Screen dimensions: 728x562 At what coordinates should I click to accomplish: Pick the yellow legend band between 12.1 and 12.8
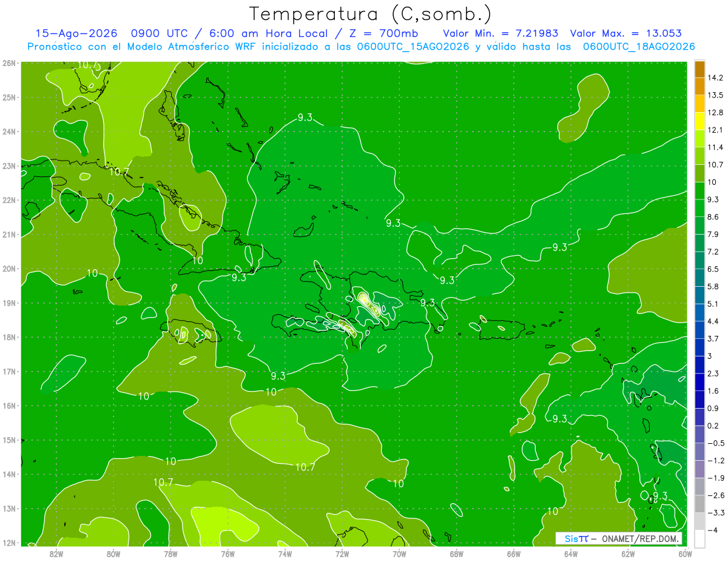point(699,121)
